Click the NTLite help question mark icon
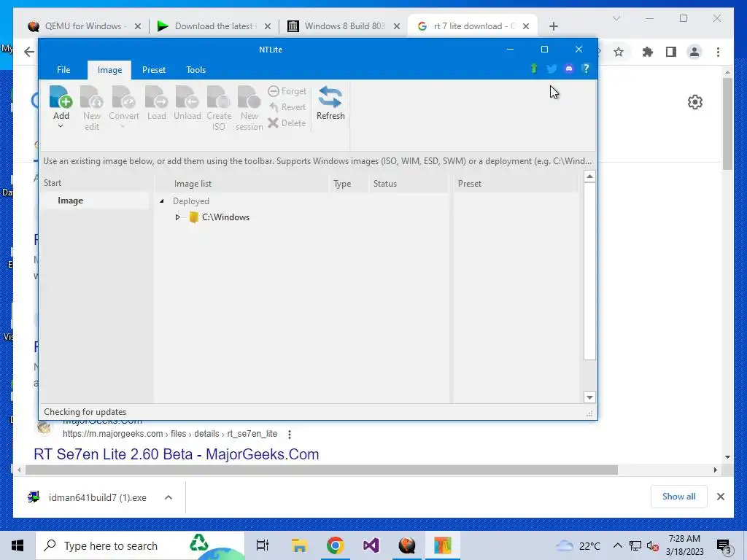This screenshot has height=560, width=747. coord(586,69)
